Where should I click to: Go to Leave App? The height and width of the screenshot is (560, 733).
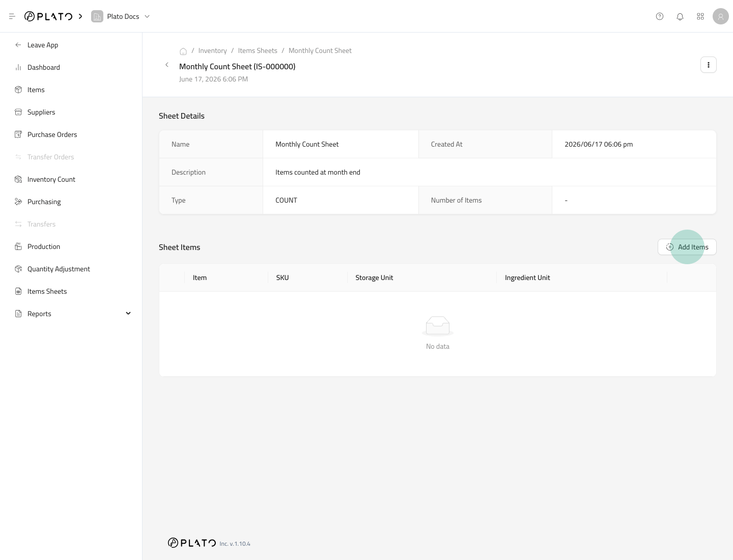click(43, 45)
